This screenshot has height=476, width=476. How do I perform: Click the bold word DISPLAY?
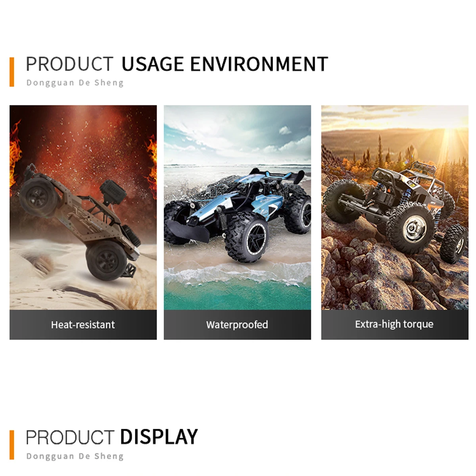[x=159, y=437]
